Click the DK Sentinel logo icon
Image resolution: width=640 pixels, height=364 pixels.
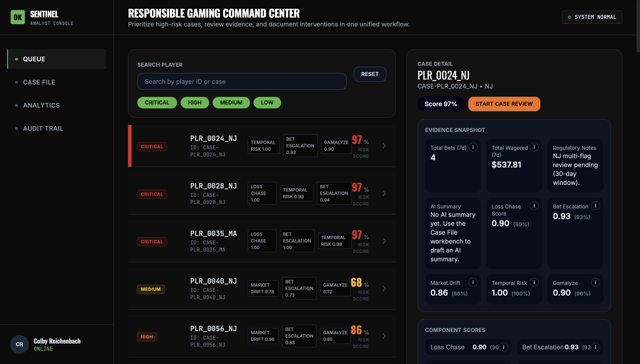tap(18, 17)
